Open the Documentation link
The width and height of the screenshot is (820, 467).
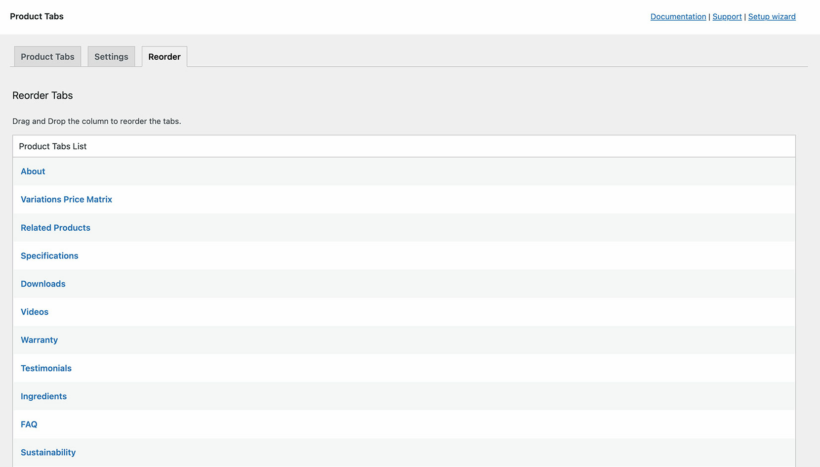(x=678, y=17)
